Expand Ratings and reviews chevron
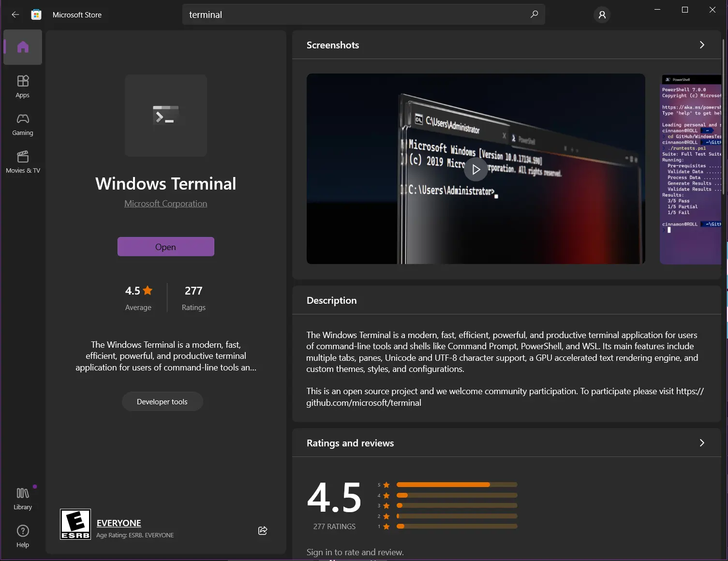The height and width of the screenshot is (561, 728). [x=702, y=443]
